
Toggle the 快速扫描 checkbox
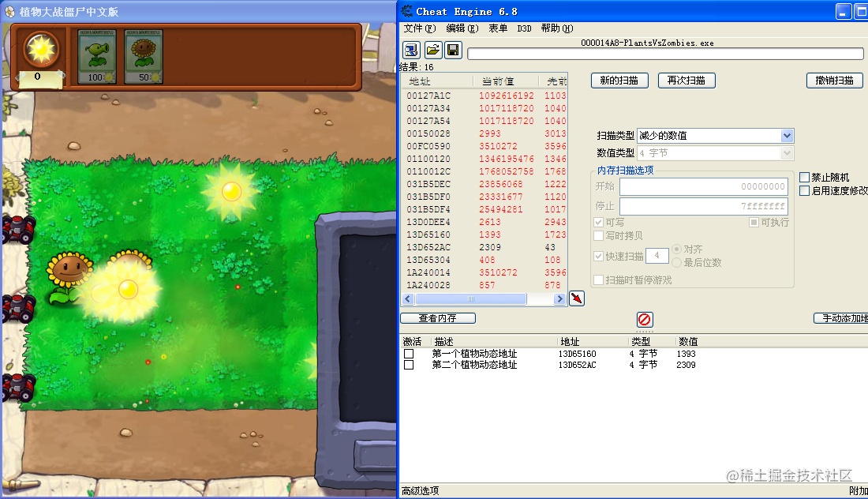tap(598, 256)
